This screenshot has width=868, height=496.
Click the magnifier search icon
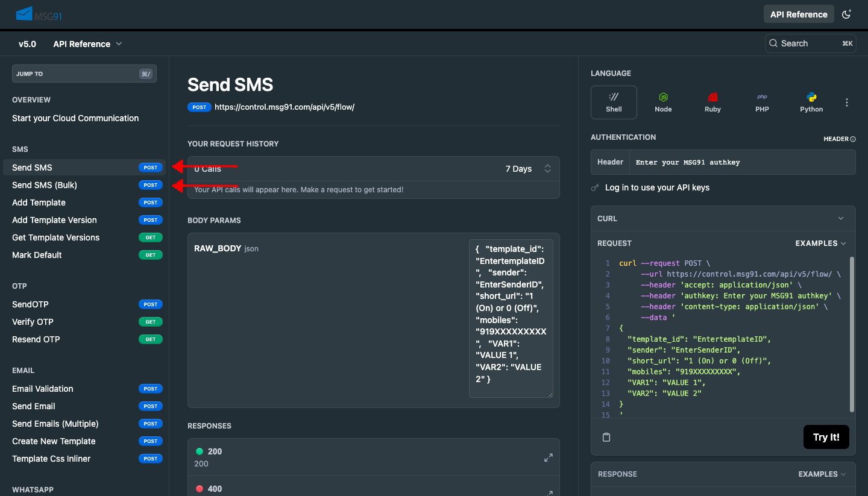pos(773,43)
